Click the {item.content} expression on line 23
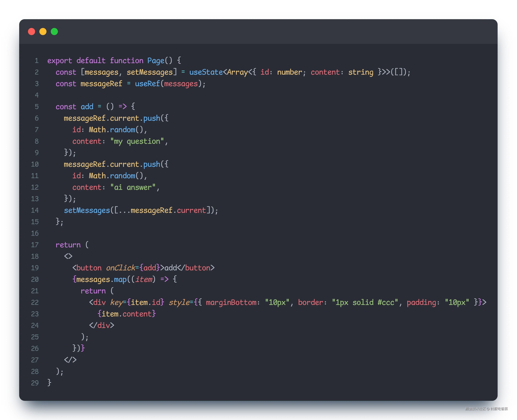517x420 pixels. (x=126, y=314)
